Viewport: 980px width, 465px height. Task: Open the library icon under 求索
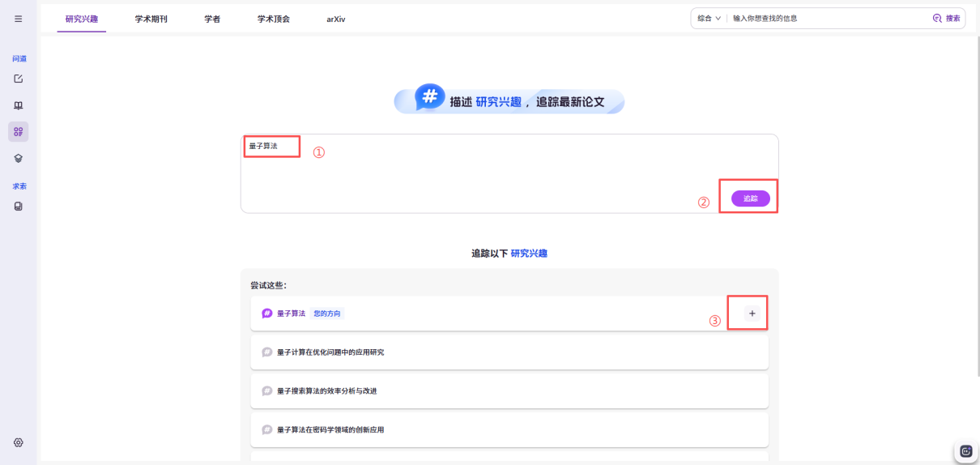pos(19,207)
